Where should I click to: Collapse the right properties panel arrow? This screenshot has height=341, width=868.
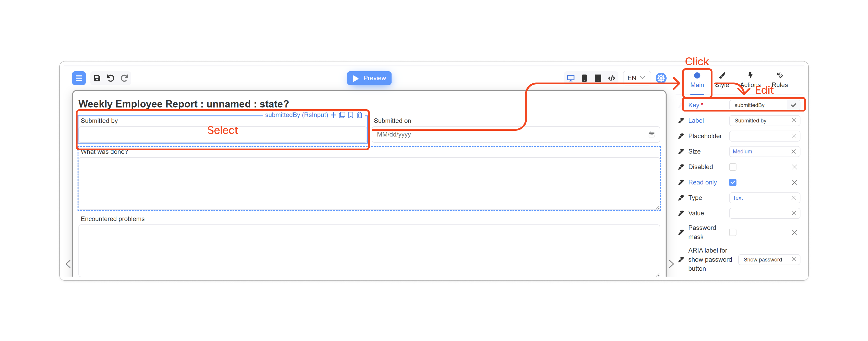pos(671,264)
